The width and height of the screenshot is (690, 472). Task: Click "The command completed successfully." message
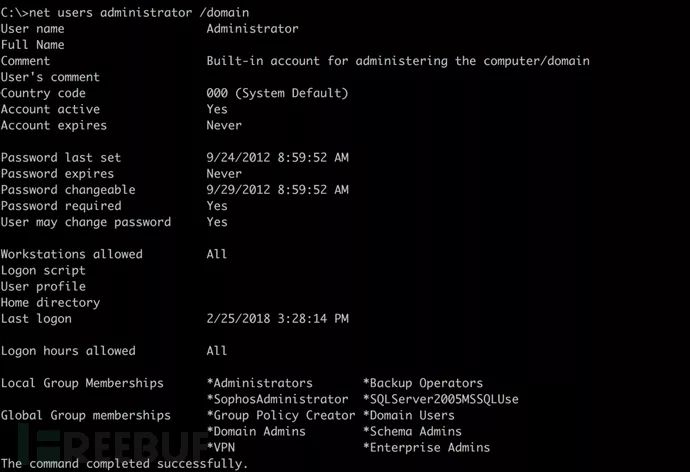click(125, 464)
